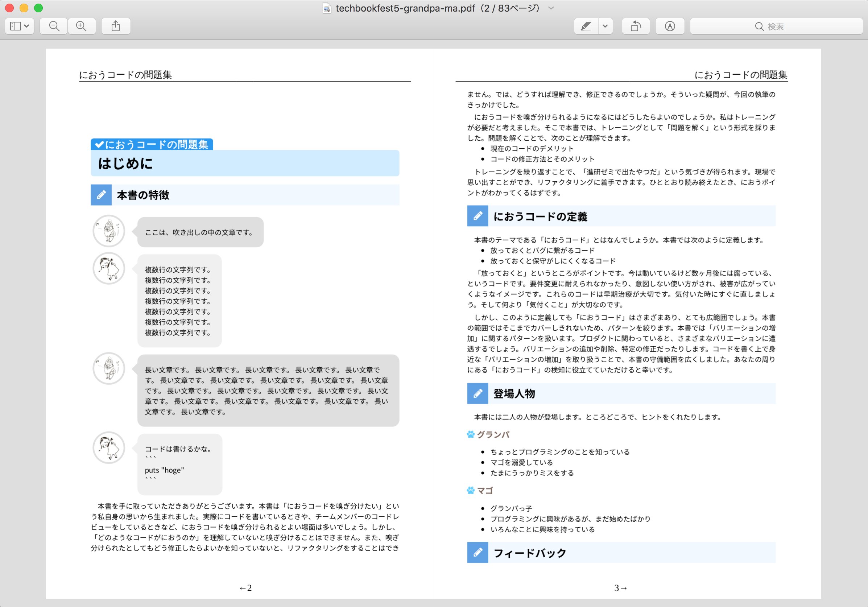Click the ここは、吹き出しの中の文章です。 bubble text
This screenshot has width=868, height=607.
[199, 232]
